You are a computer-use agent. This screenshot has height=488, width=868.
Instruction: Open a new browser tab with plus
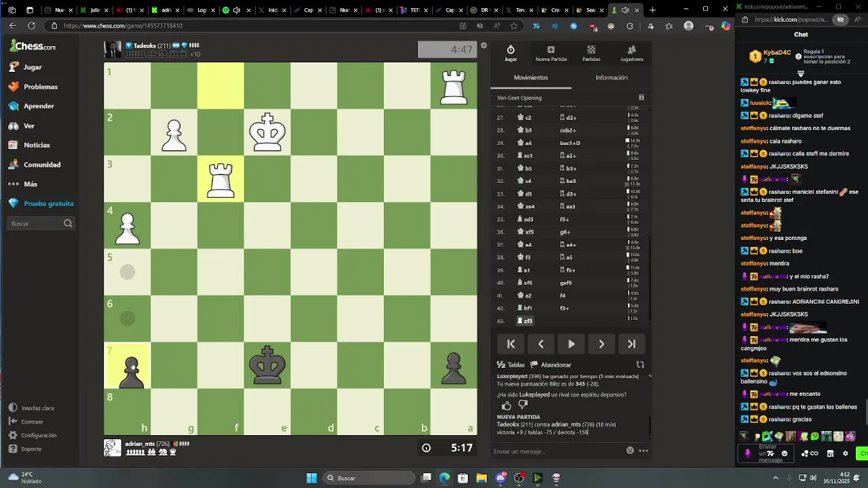(x=652, y=10)
